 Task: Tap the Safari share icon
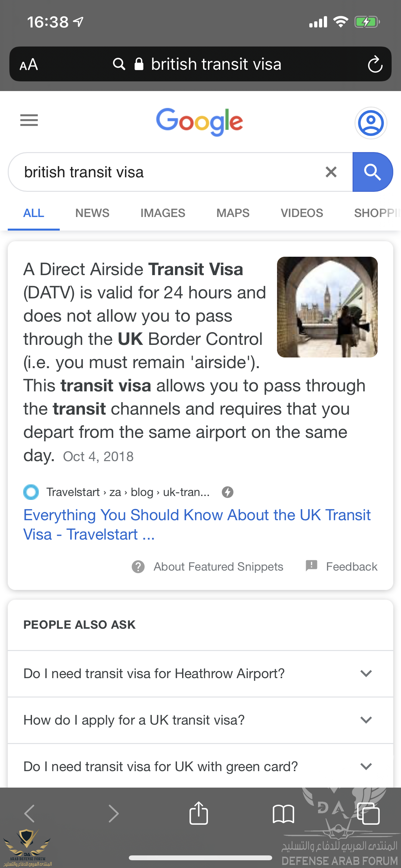pos(199,813)
